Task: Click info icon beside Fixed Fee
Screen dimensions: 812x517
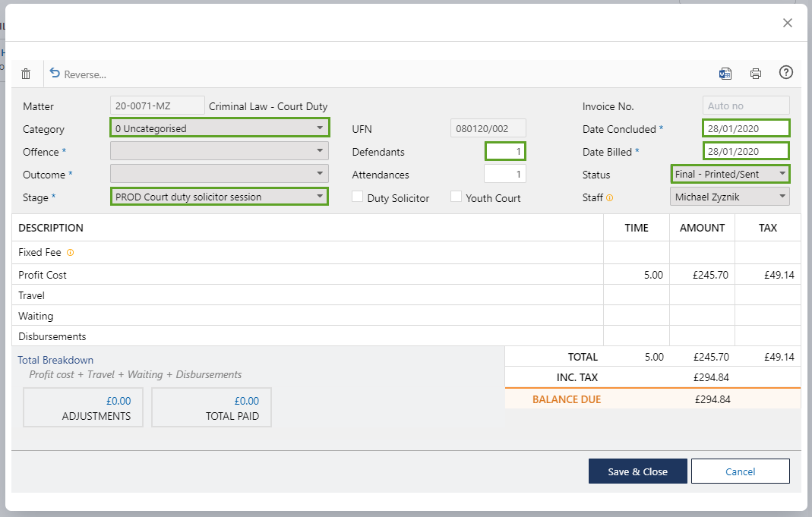Action: click(71, 252)
